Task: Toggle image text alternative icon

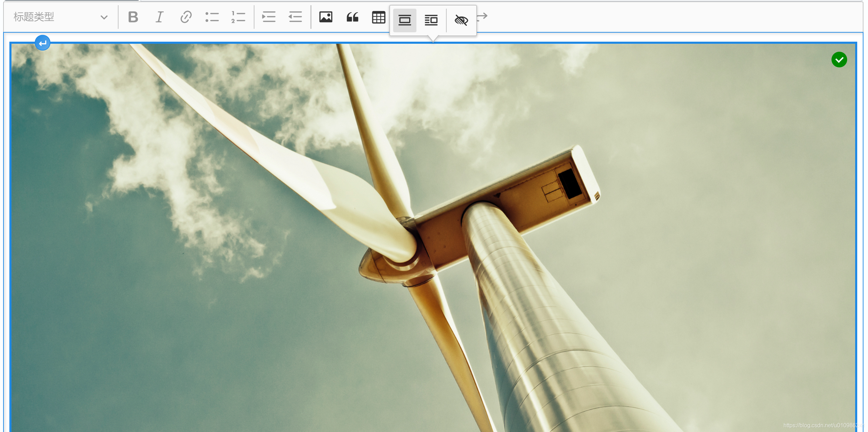Action: click(x=461, y=20)
